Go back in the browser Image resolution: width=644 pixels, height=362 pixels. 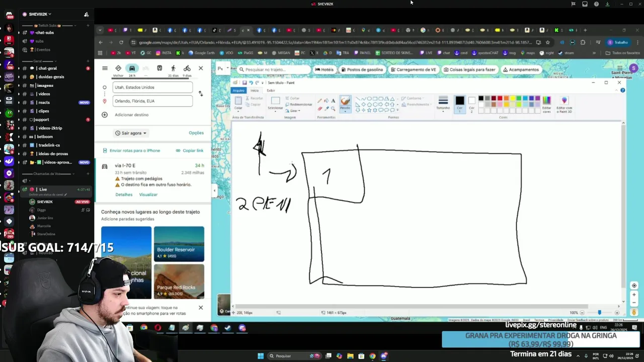pyautogui.click(x=101, y=42)
